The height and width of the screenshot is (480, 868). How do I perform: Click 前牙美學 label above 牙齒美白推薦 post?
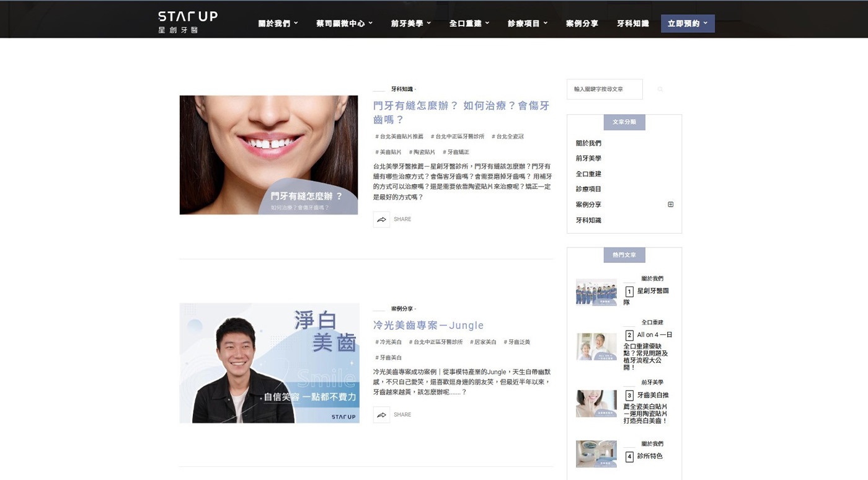pyautogui.click(x=652, y=383)
